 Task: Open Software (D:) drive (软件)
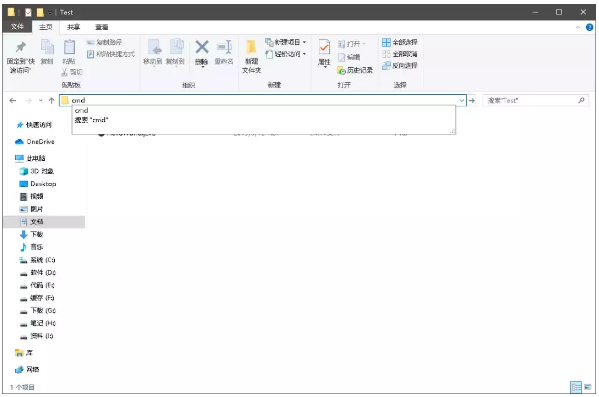37,272
